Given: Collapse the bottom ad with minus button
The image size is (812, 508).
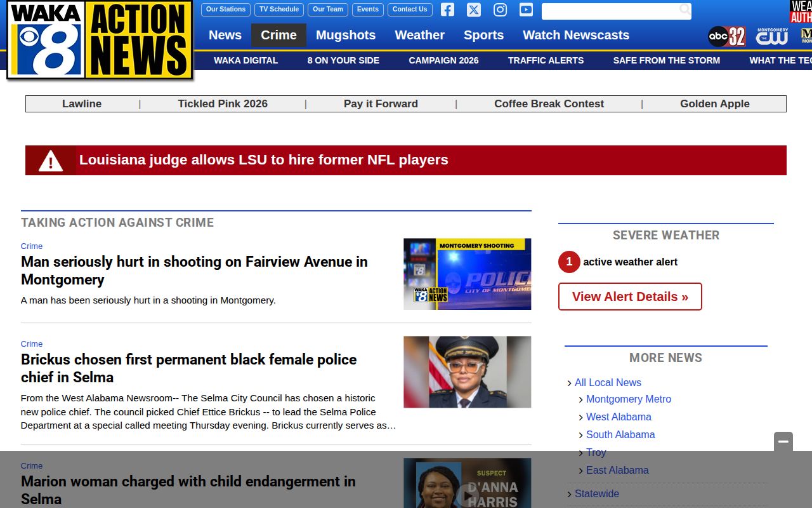Looking at the screenshot, I should coord(783,441).
